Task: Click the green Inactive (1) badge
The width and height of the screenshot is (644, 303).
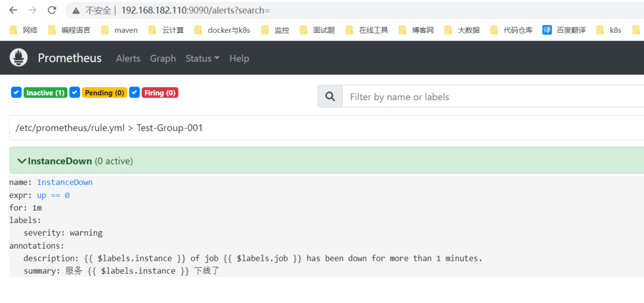Action: [45, 93]
